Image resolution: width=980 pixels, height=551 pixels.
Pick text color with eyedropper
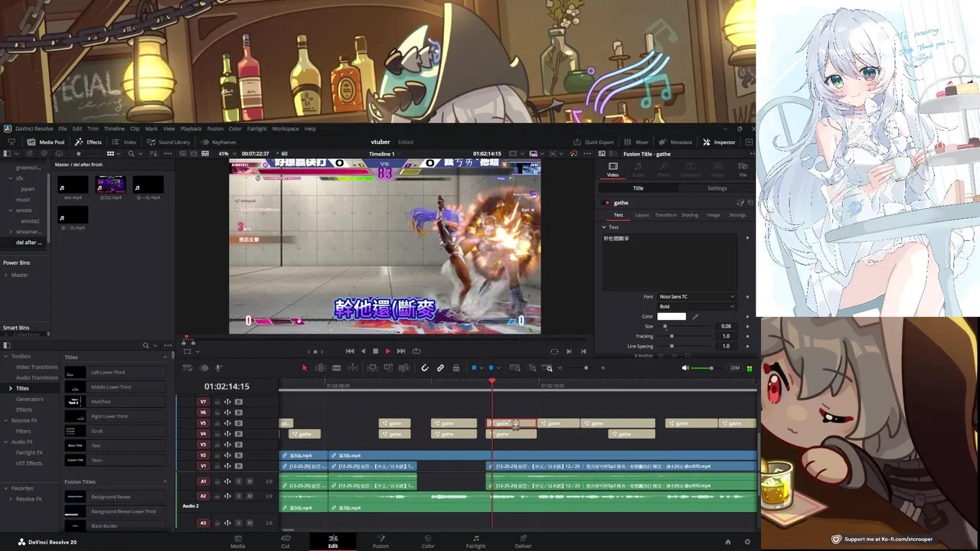[x=695, y=317]
